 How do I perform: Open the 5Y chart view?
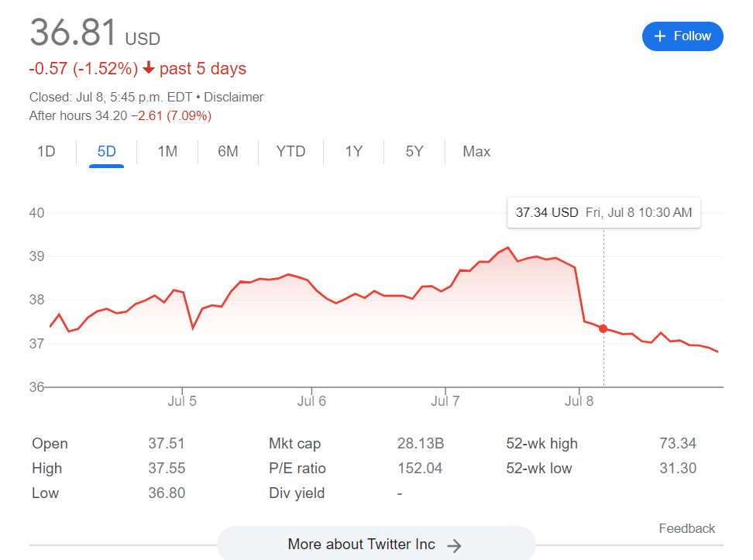414,152
